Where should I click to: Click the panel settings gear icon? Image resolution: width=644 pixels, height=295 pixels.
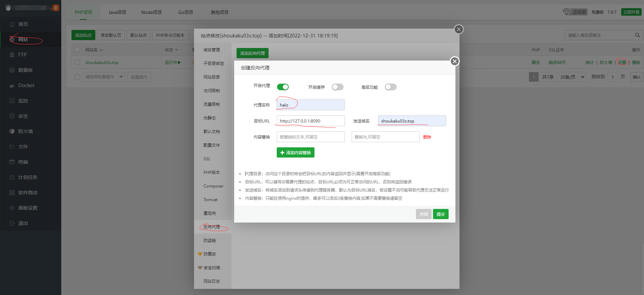[12, 208]
